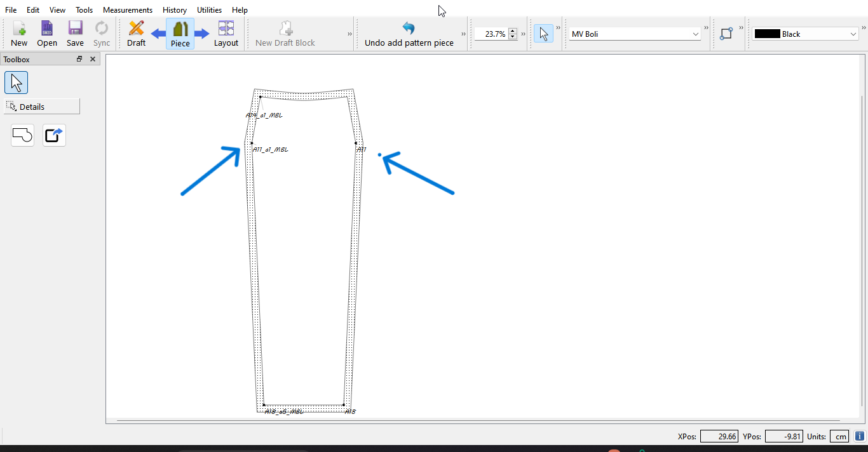Click the Details button in Toolbox
The image size is (868, 452).
[42, 107]
